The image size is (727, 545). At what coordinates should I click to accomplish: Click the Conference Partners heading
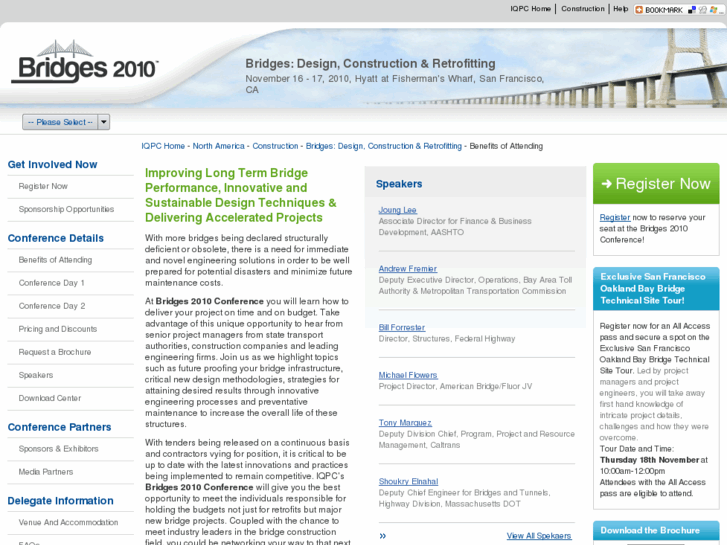tap(59, 427)
